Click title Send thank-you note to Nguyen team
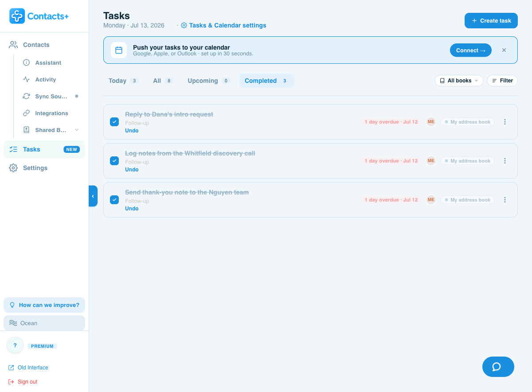Image resolution: width=532 pixels, height=392 pixels. (187, 192)
